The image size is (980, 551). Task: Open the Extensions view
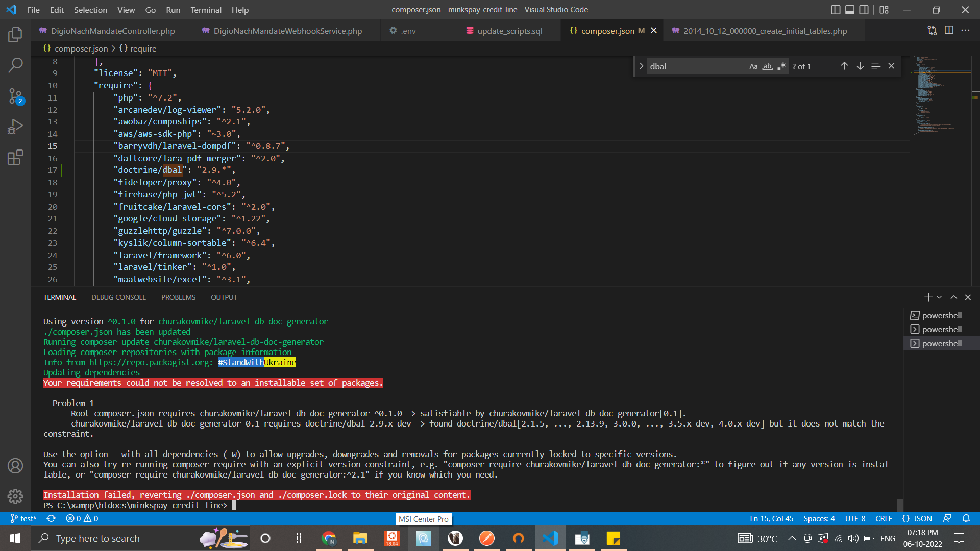point(15,157)
